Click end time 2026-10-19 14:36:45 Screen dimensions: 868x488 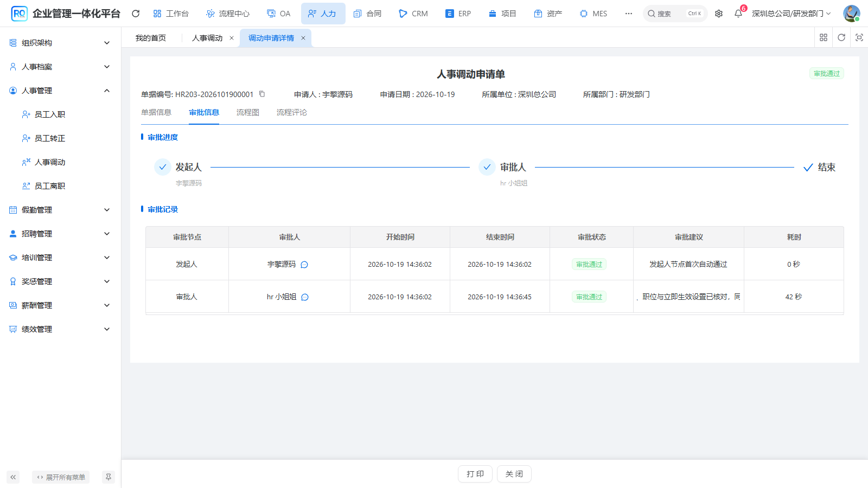pyautogui.click(x=500, y=297)
